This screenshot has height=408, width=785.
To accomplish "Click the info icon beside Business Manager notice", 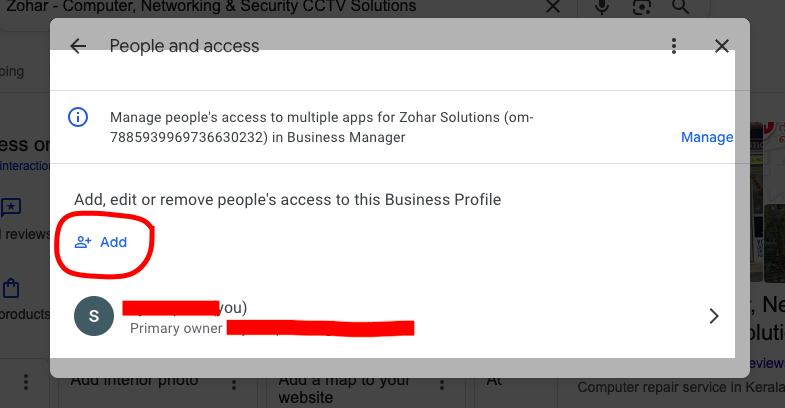I will pos(78,117).
